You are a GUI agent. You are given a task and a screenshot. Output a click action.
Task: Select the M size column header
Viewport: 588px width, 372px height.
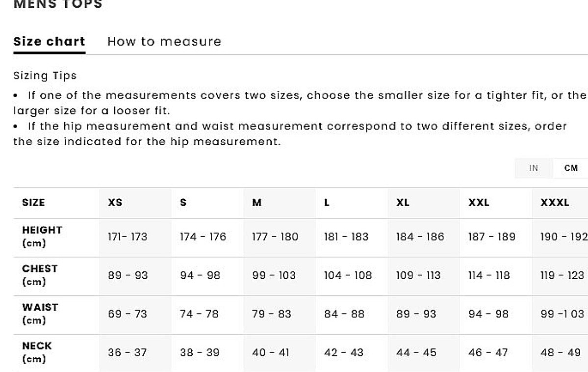coord(257,203)
